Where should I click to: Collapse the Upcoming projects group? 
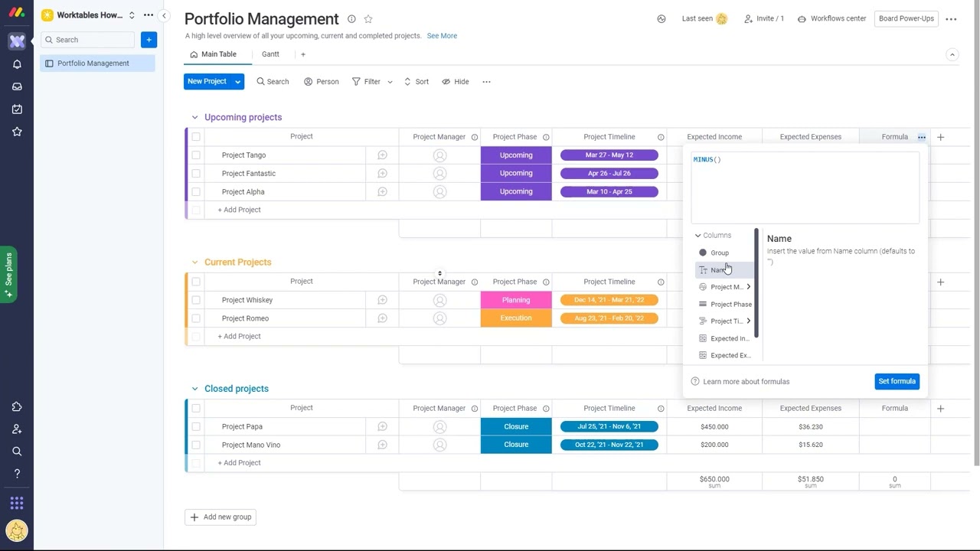[194, 118]
